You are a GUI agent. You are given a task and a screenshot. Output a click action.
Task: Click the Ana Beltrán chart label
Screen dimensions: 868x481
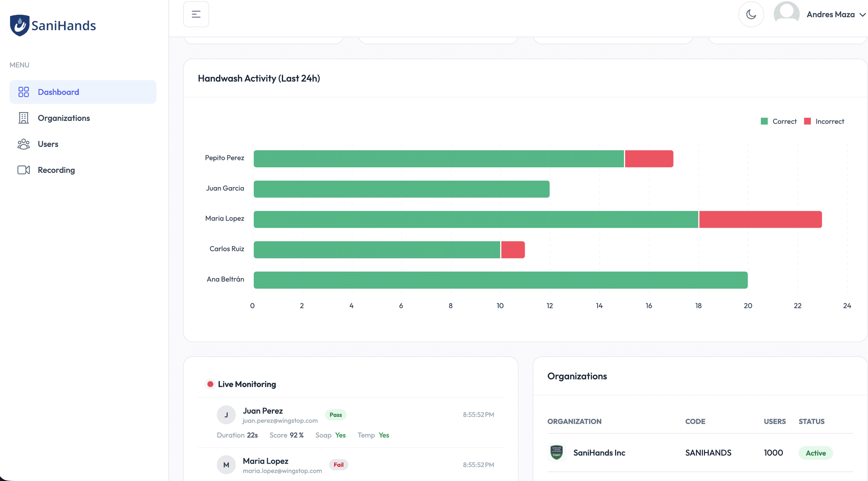point(225,279)
